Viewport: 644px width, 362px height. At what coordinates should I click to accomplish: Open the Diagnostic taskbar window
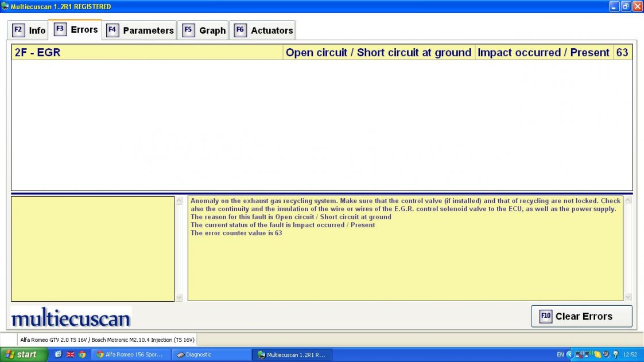click(211, 355)
